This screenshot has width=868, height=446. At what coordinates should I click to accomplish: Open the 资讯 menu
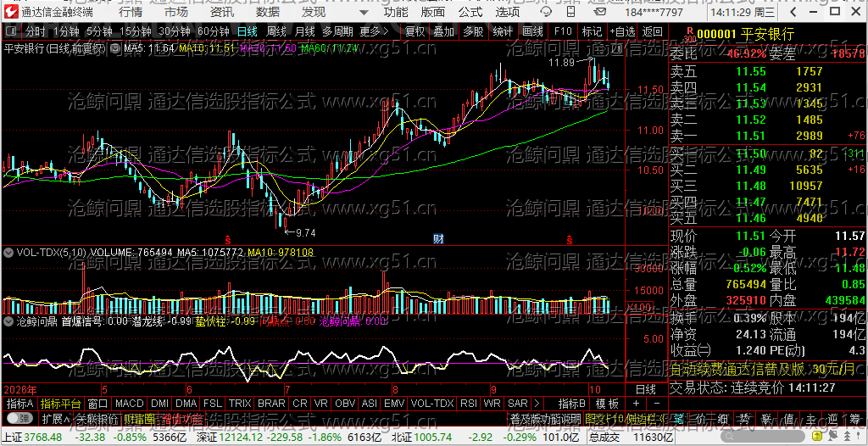pos(222,12)
